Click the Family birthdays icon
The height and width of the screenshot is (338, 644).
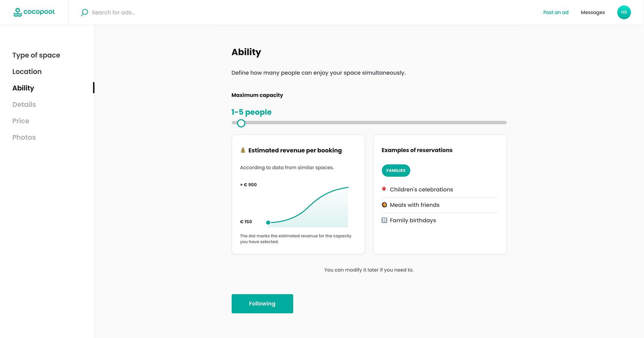click(384, 220)
